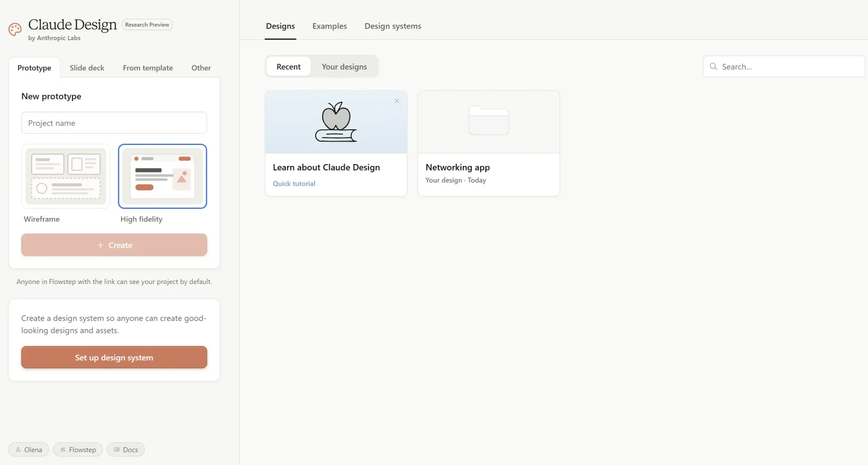Click the Wireframe label text
Screen dimensions: 868x465
42,219
